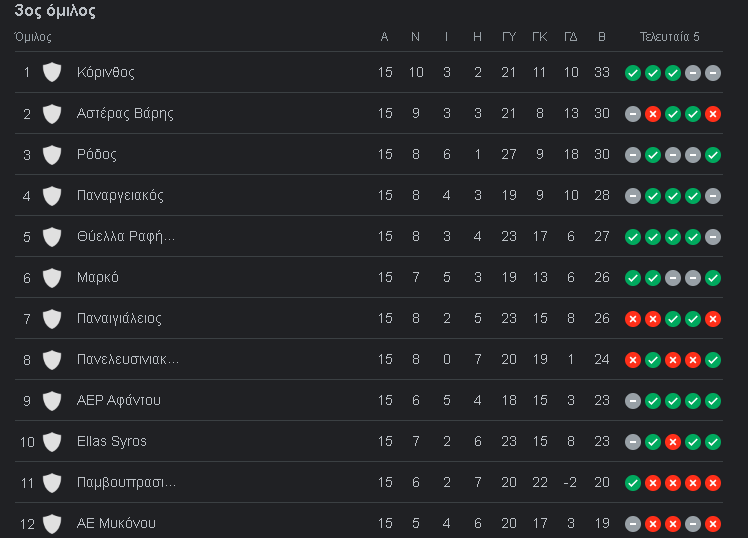Screen dimensions: 748x538
Task: Click ΑΕΡ Αφάντου last green win icon
Action: [713, 401]
